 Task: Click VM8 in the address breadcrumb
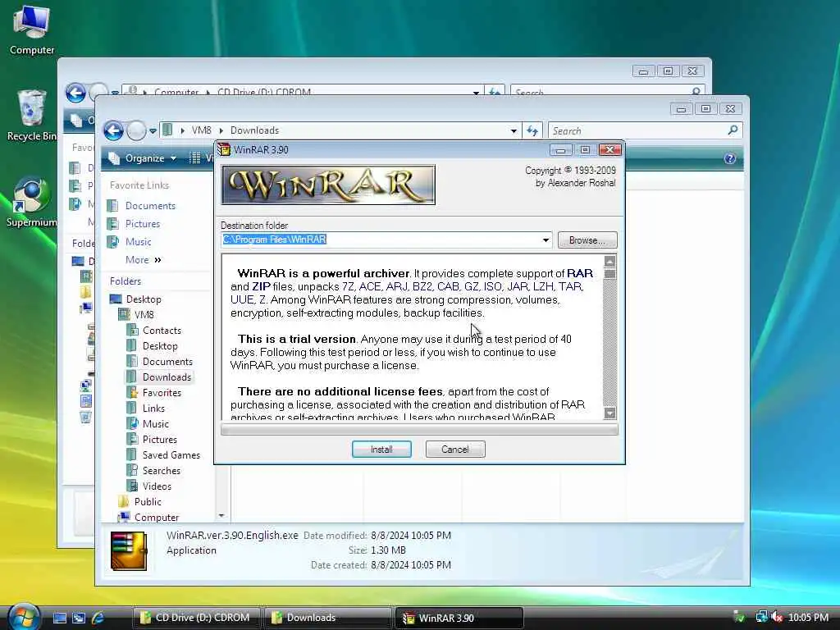[202, 130]
